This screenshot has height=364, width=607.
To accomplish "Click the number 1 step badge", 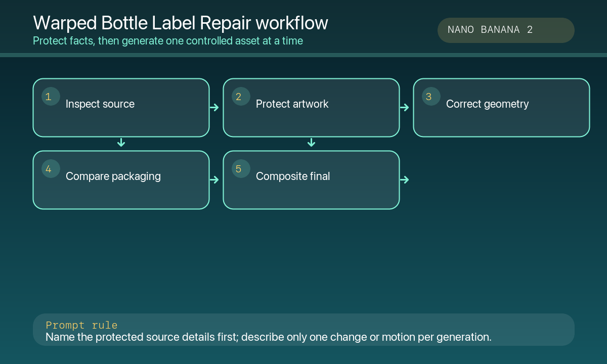I will tap(51, 97).
